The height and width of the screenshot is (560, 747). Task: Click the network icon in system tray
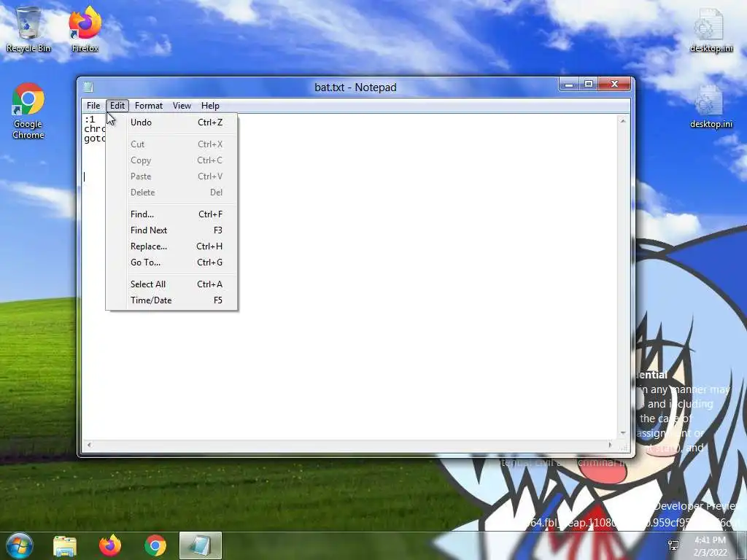click(x=673, y=545)
